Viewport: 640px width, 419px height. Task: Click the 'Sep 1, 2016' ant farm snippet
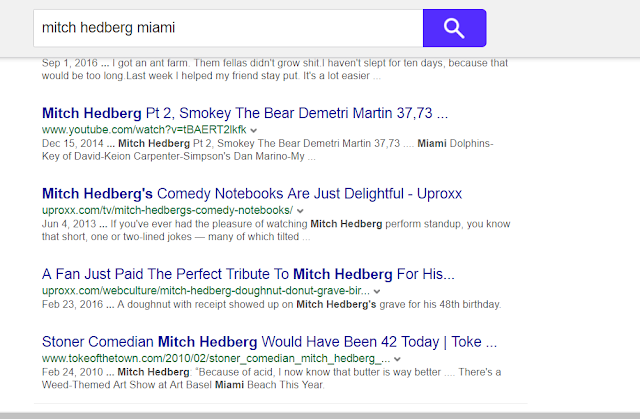[x=275, y=69]
